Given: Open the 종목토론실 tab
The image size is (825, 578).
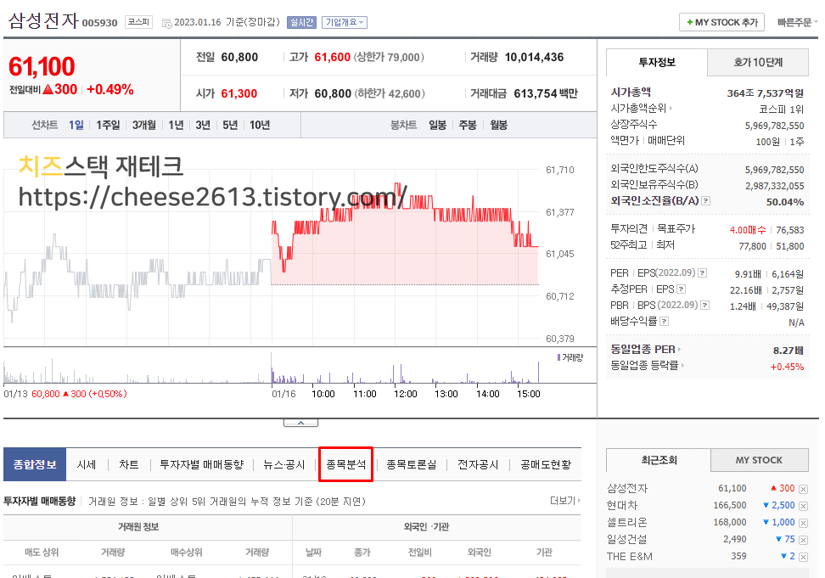Looking at the screenshot, I should [411, 464].
